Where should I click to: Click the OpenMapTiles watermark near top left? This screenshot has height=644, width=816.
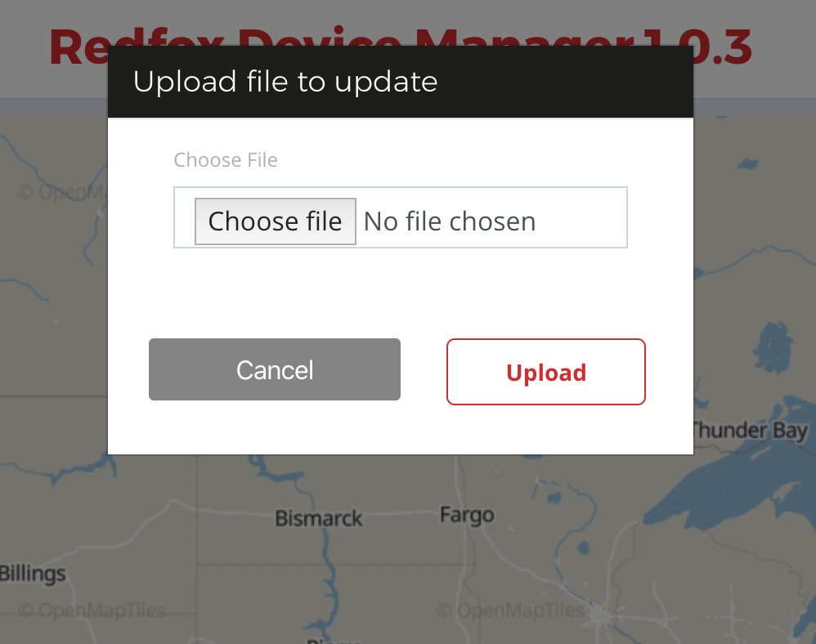coord(62,192)
